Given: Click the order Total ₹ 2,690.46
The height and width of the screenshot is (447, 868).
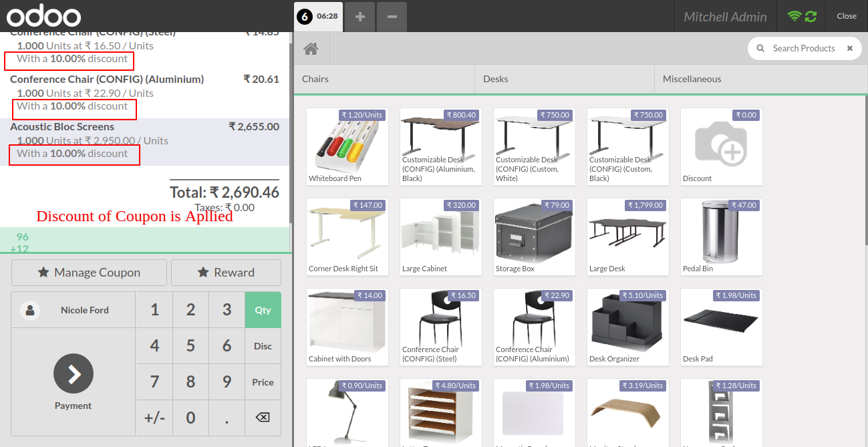Looking at the screenshot, I should [225, 192].
